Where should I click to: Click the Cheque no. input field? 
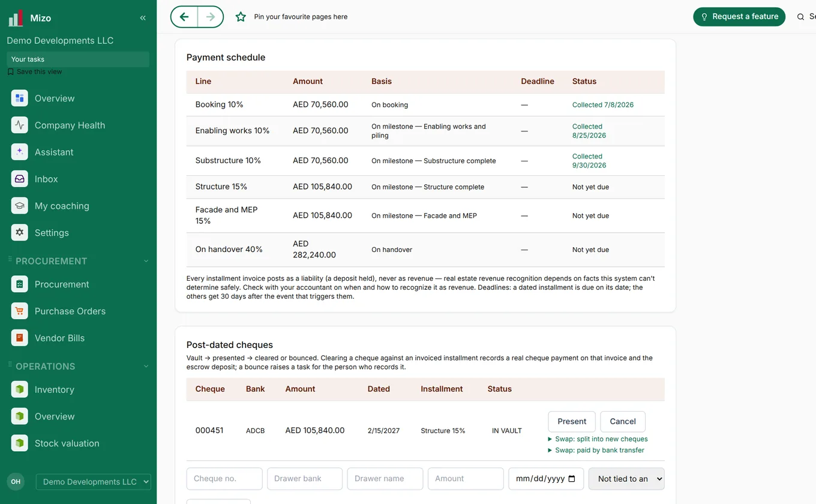(x=224, y=479)
